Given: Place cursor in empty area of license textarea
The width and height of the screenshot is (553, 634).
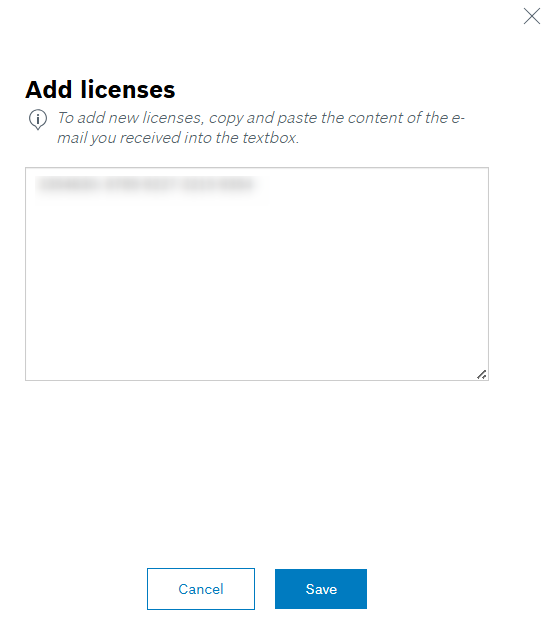Looking at the screenshot, I should click(257, 291).
